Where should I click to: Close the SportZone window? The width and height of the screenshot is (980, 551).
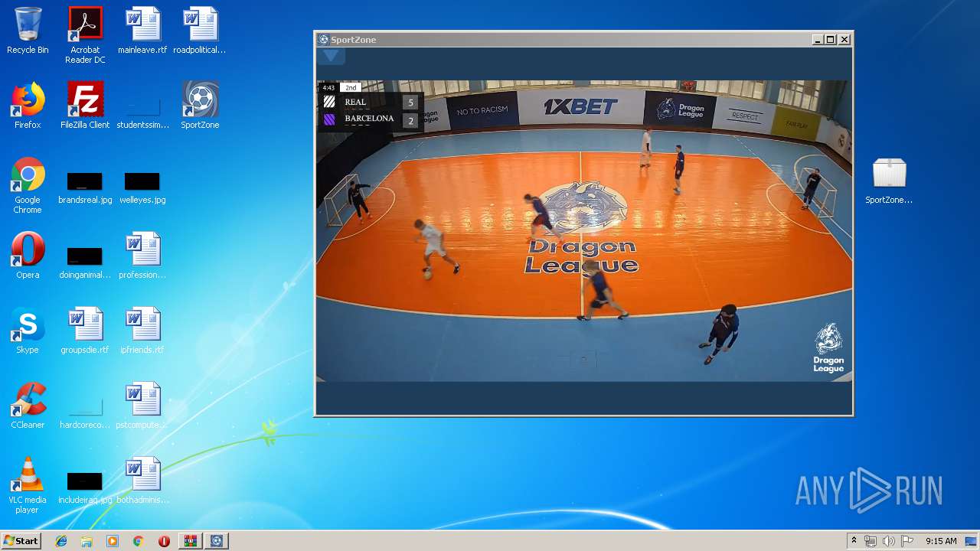coord(844,40)
